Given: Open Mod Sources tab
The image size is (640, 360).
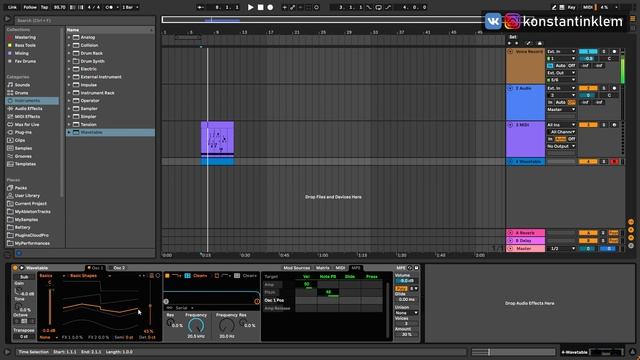Looking at the screenshot, I should [297, 268].
